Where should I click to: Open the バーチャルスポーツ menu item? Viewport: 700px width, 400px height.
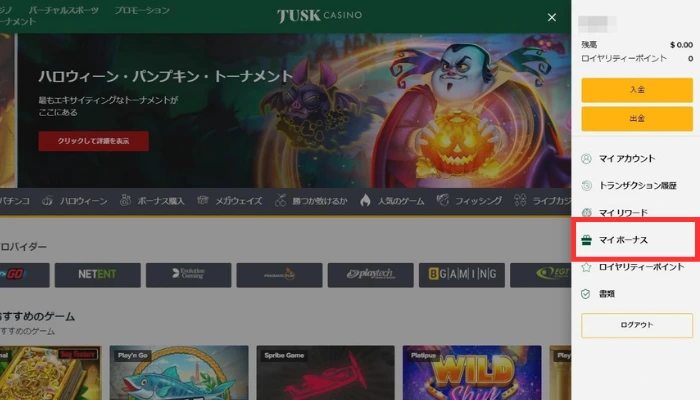(x=64, y=10)
